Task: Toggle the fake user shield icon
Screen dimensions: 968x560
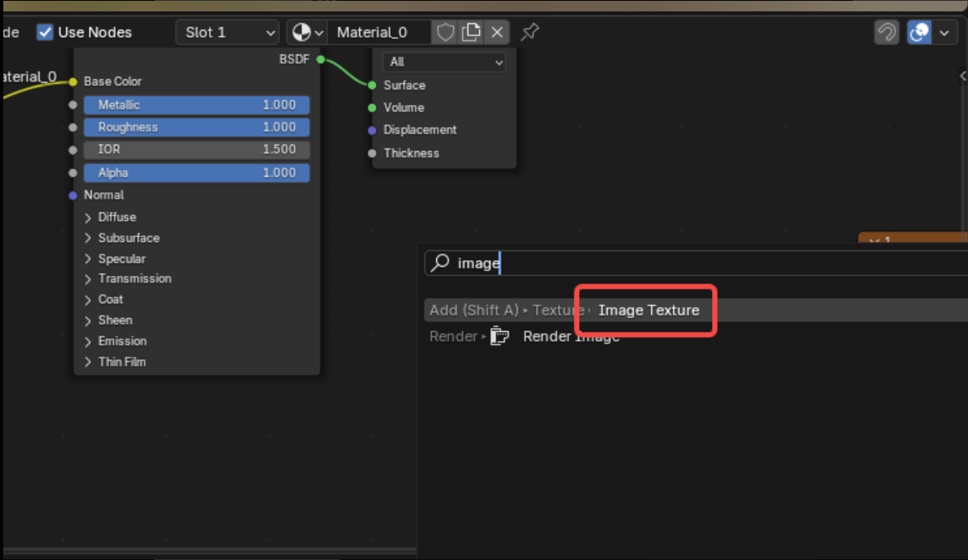Action: pyautogui.click(x=445, y=32)
